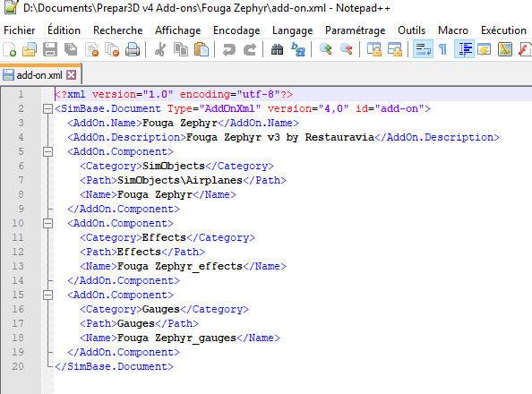Collapse AddOn.Component fold marker on line 5
The width and height of the screenshot is (532, 394).
tap(47, 151)
